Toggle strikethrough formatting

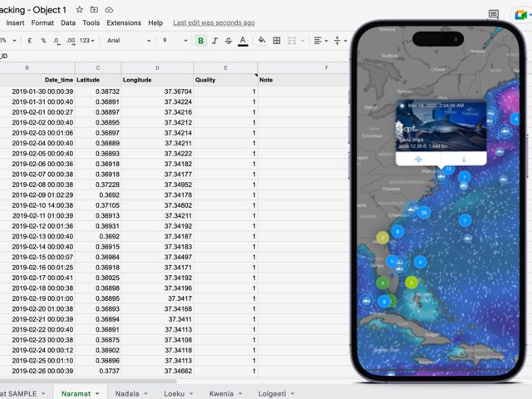(x=229, y=41)
